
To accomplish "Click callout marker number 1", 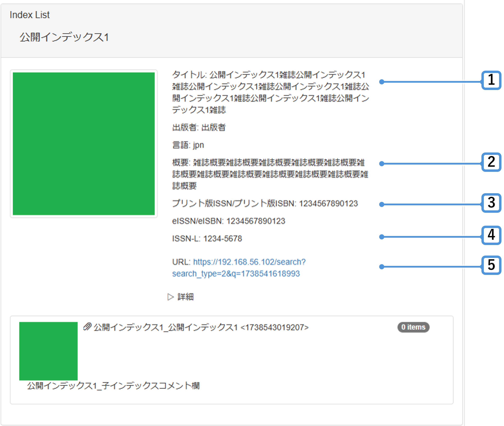I will coord(491,80).
